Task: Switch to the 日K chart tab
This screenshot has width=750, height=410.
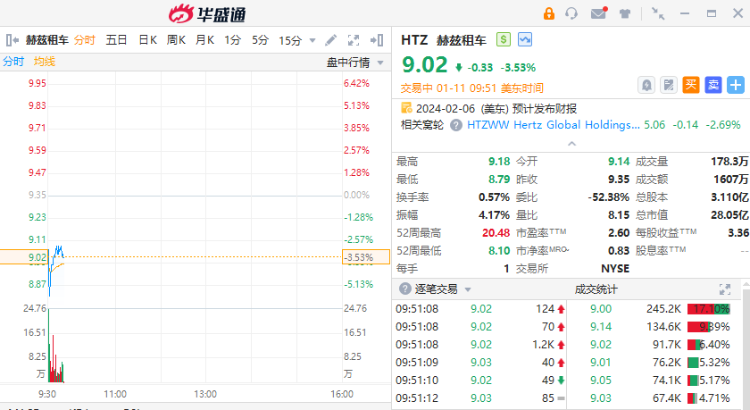Action: (x=148, y=40)
